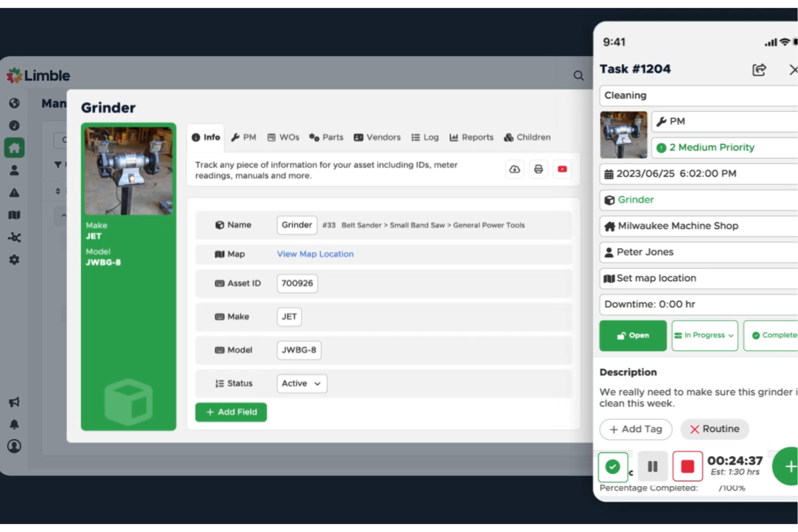Click the Complete status button

pyautogui.click(x=771, y=335)
